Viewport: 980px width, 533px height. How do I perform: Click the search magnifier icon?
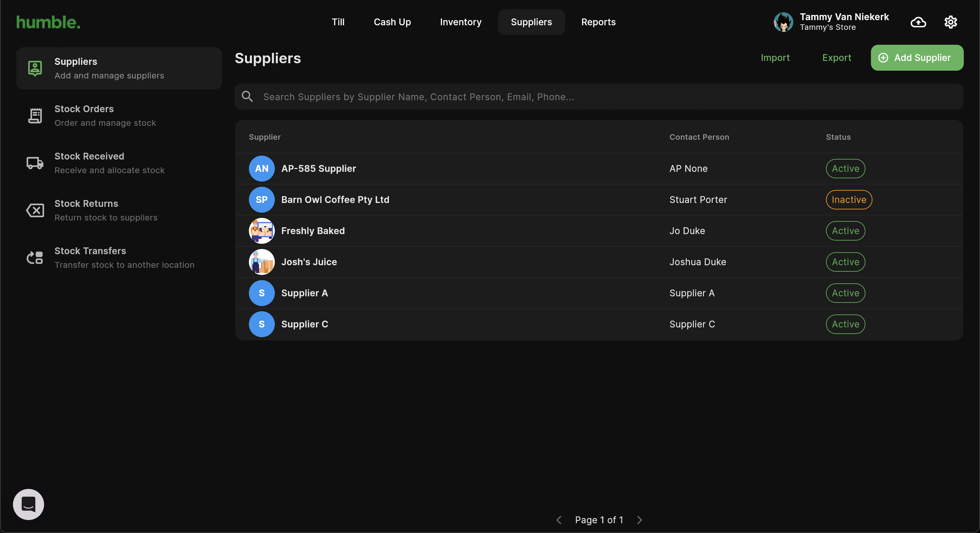[247, 97]
